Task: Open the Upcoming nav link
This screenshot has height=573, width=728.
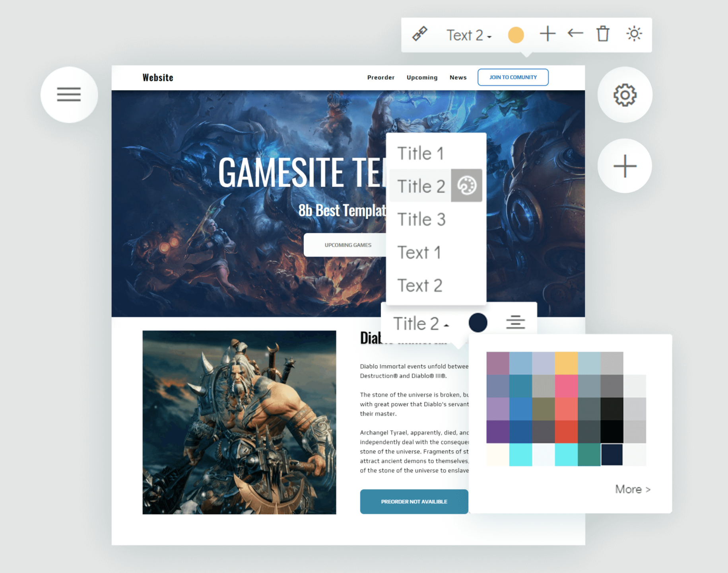Action: click(x=422, y=77)
